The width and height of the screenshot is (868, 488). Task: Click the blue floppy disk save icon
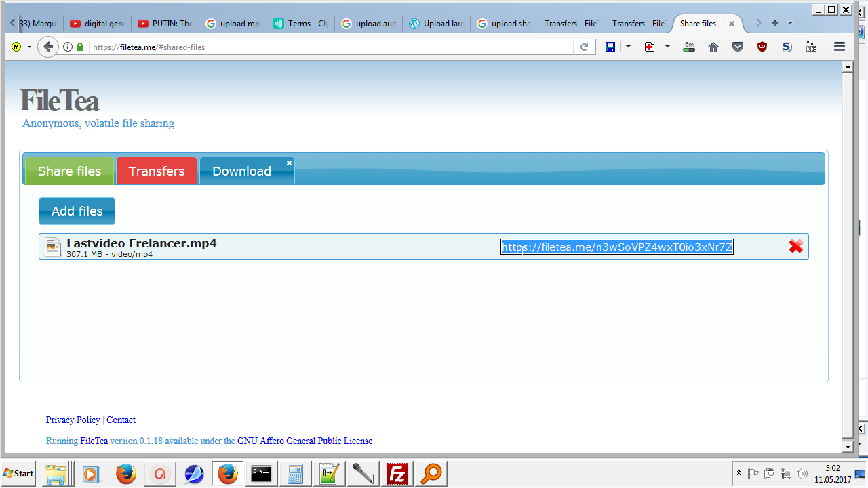click(x=610, y=47)
